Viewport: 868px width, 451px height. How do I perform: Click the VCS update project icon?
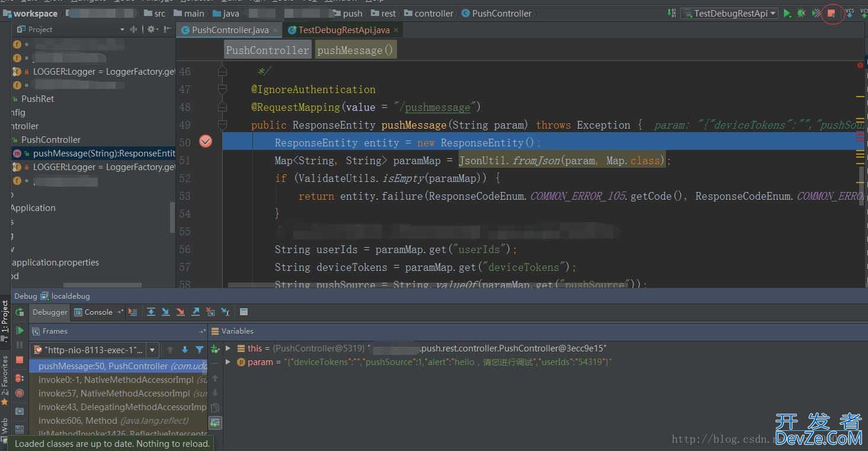[850, 13]
